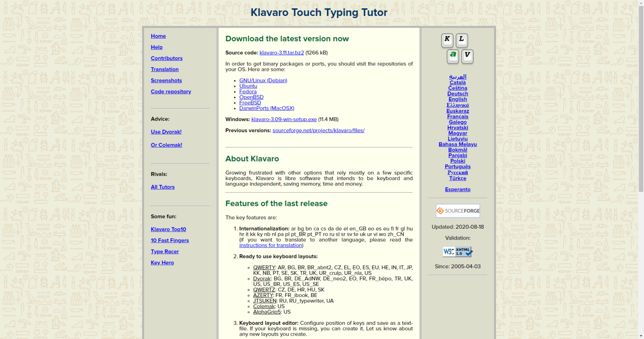Click the SourceForge logo badge
644x339 pixels.
point(457,211)
